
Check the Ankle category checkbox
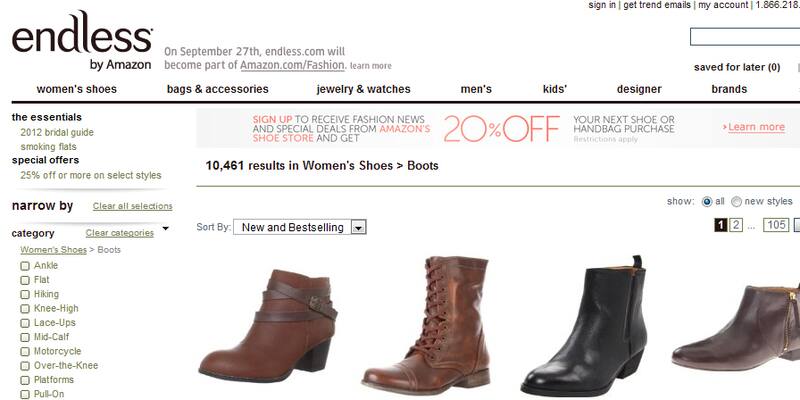point(25,266)
